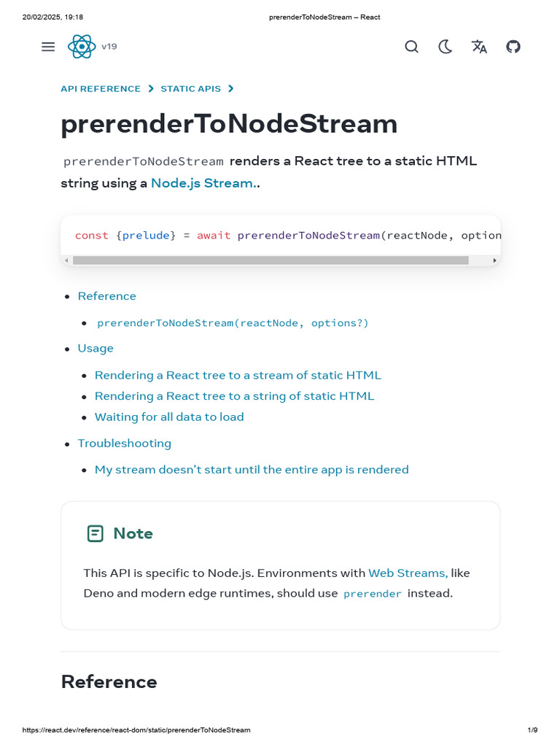Click the Note callout icon
This screenshot has width=560, height=747.
click(95, 534)
